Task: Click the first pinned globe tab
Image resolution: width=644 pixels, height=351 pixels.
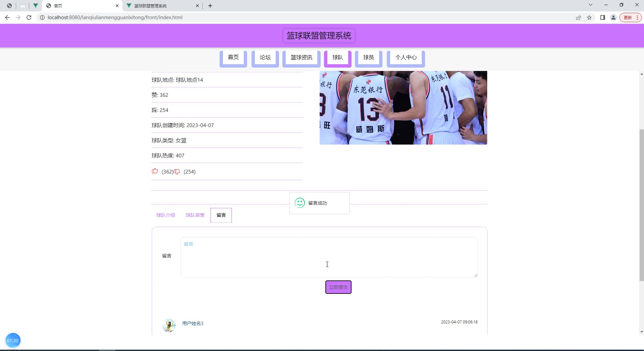Action: tap(9, 6)
